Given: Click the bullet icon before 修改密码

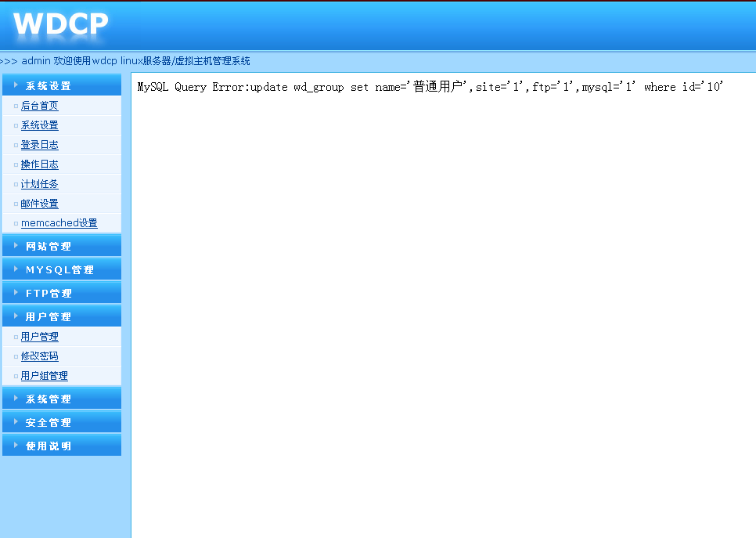Looking at the screenshot, I should pyautogui.click(x=16, y=356).
